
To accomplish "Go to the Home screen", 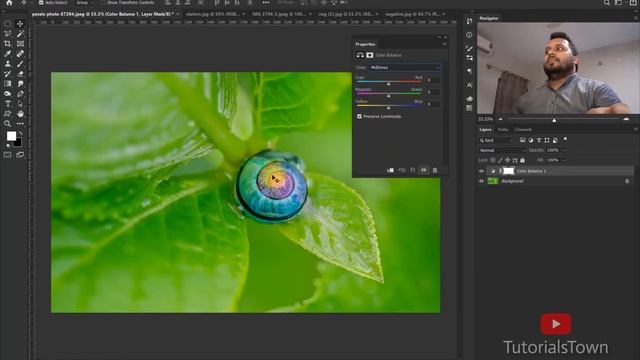I will click(x=9, y=3).
